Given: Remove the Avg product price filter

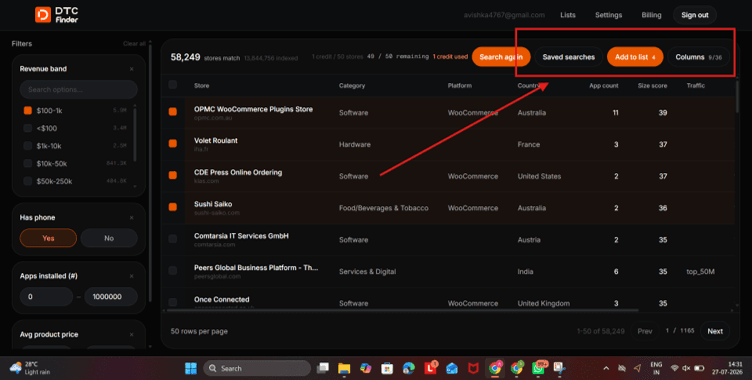Looking at the screenshot, I should coord(131,335).
